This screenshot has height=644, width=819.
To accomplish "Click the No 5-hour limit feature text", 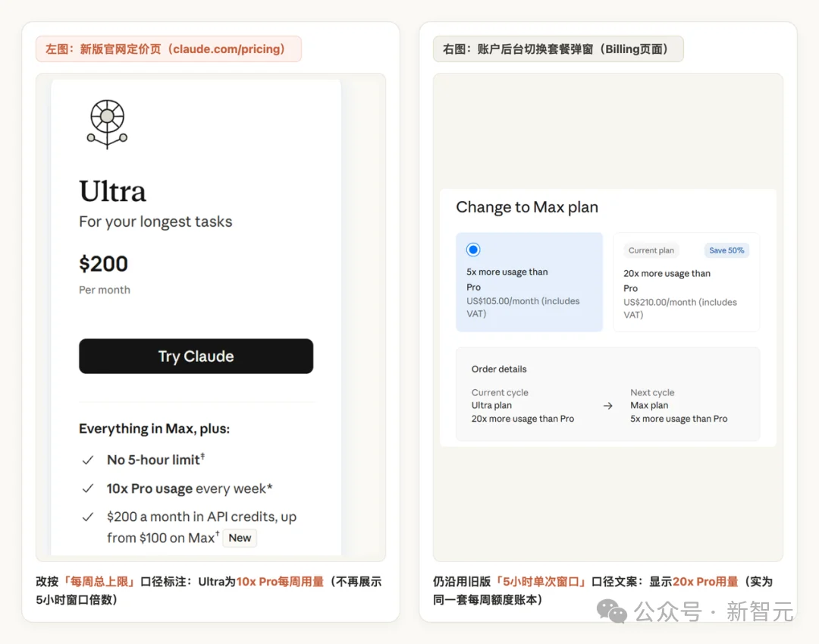I will (x=155, y=460).
